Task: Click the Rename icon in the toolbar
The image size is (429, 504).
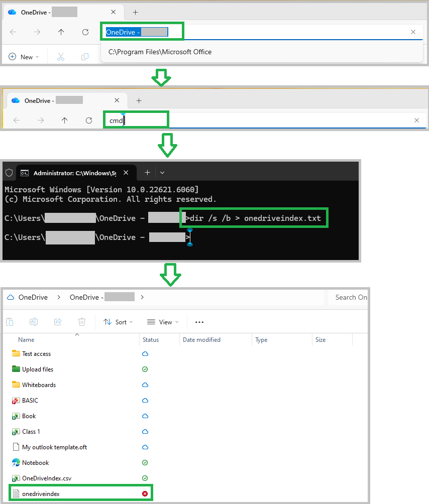Action: [x=34, y=322]
